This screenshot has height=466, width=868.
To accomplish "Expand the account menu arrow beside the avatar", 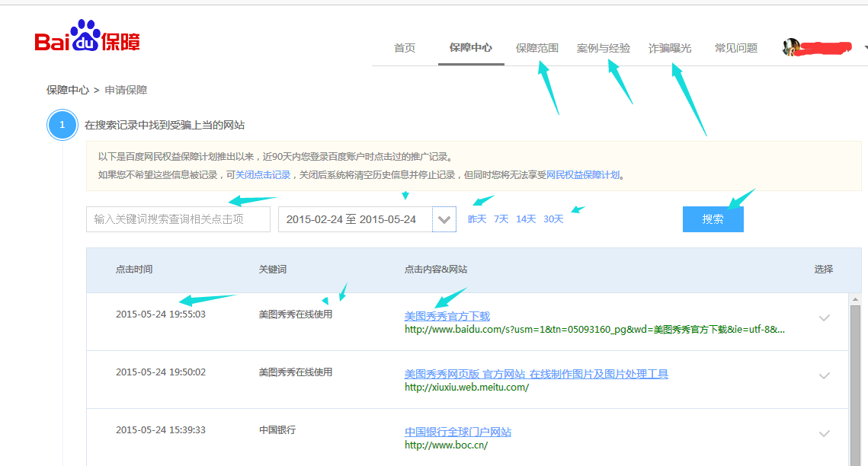I will coord(865,48).
